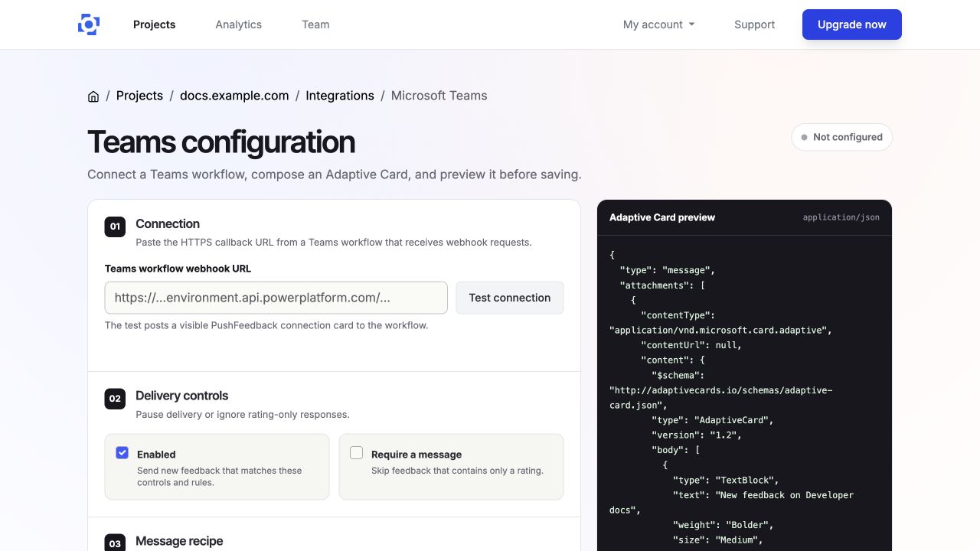This screenshot has height=551, width=980.
Task: Click the Not configured status badge
Action: click(x=841, y=137)
